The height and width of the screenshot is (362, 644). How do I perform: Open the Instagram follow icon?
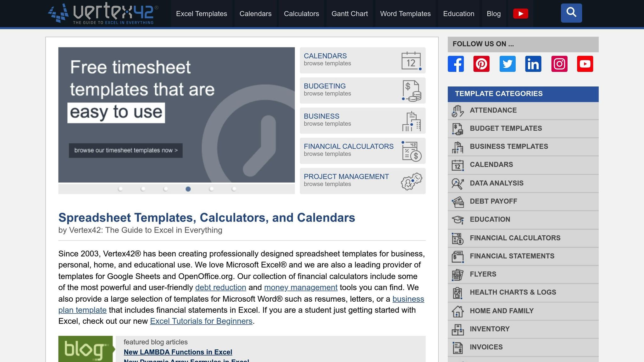click(x=559, y=64)
